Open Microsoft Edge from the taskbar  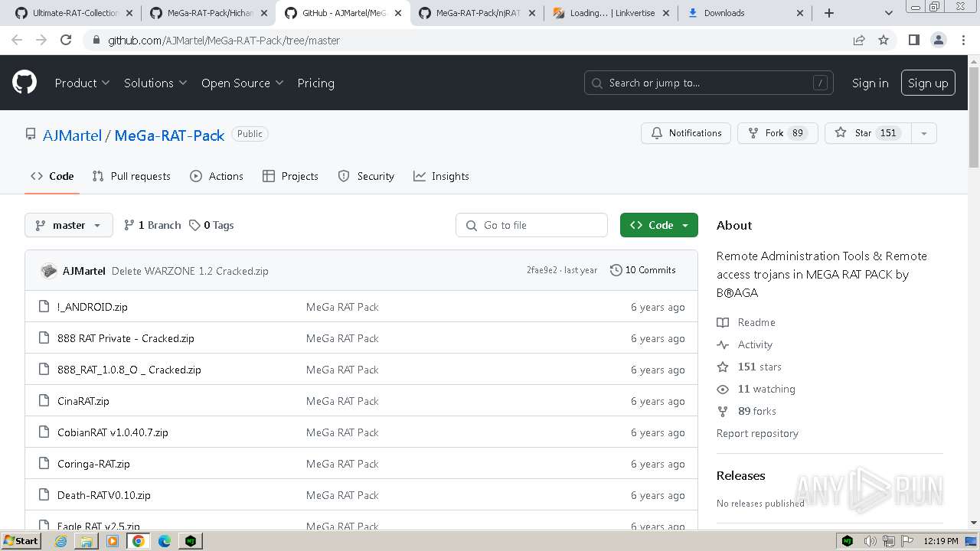click(x=165, y=541)
